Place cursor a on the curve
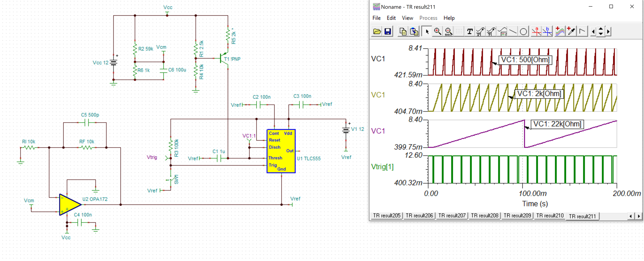This screenshot has width=644, height=261. 536,31
